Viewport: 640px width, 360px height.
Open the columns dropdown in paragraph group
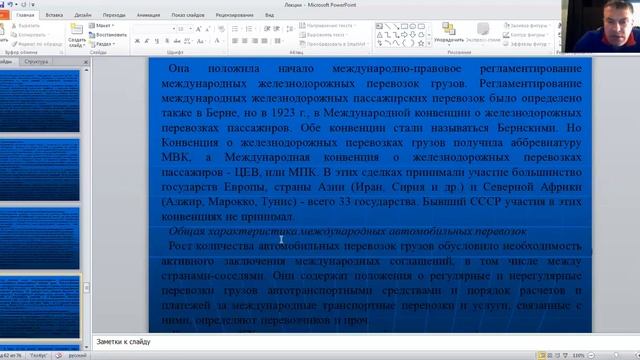click(278, 41)
